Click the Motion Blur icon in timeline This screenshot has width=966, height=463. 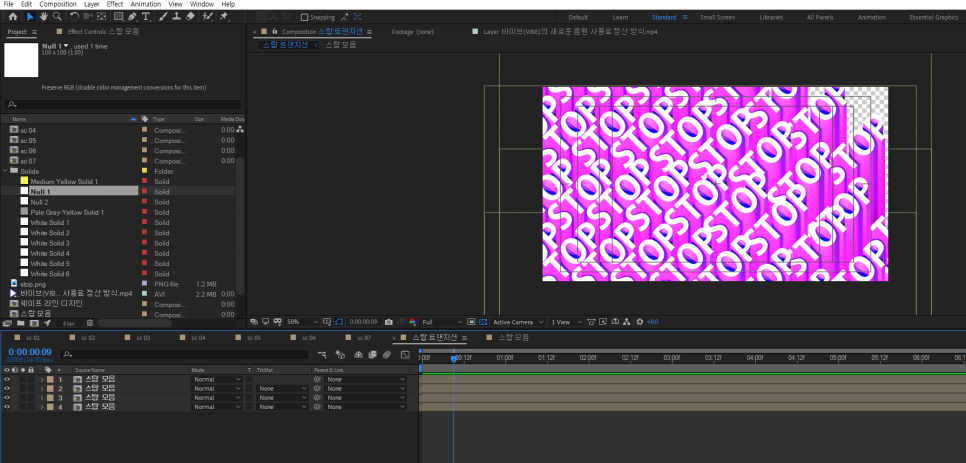coord(387,355)
